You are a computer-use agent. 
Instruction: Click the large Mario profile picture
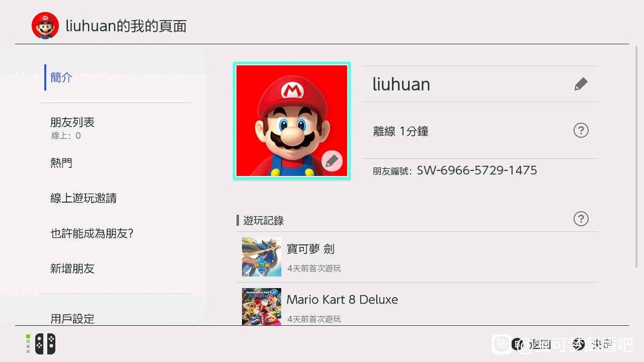[x=292, y=121]
